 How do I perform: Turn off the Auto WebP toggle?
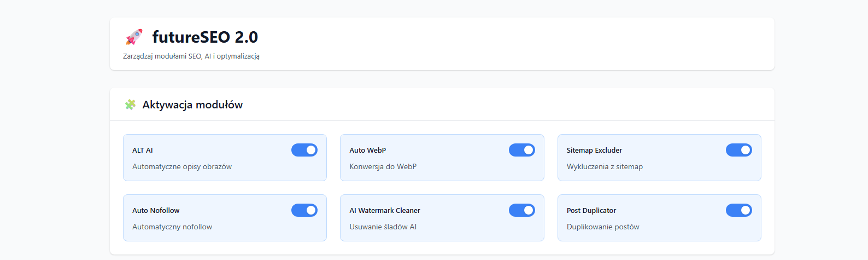coord(522,150)
